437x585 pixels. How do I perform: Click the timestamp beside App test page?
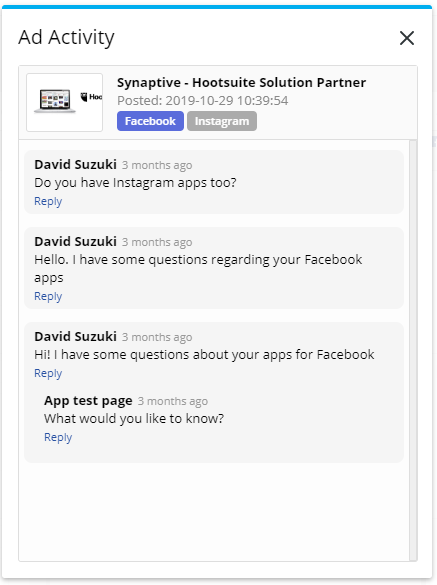tap(173, 401)
